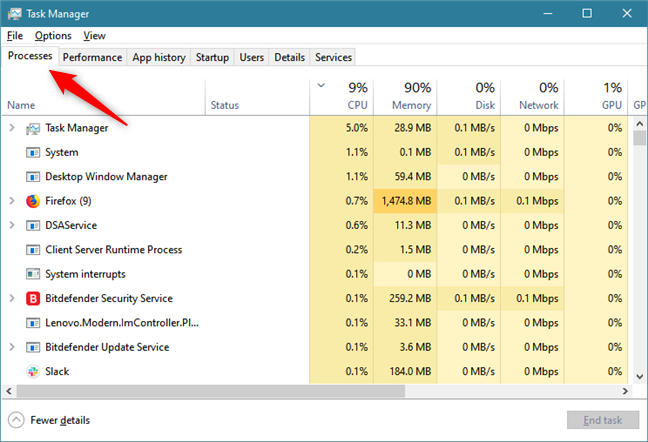Click the Task Manager process row icon

click(x=33, y=128)
